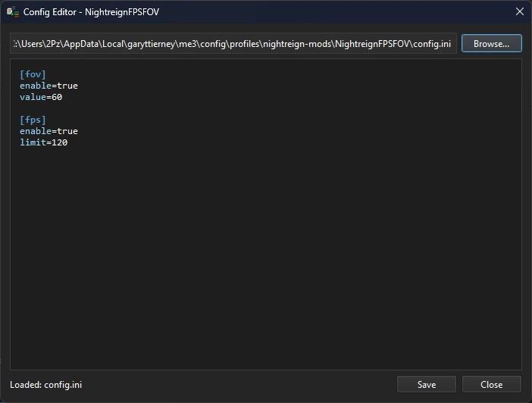532x403 pixels.
Task: Click the 'Config Editor - NightreignFPSFOV' window title
Action: pyautogui.click(x=91, y=12)
